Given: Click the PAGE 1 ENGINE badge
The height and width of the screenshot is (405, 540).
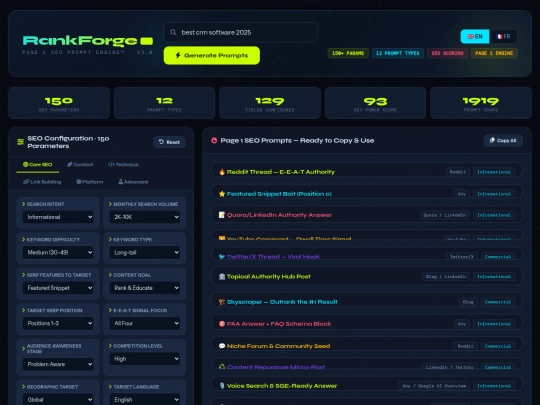Looking at the screenshot, I should point(494,53).
